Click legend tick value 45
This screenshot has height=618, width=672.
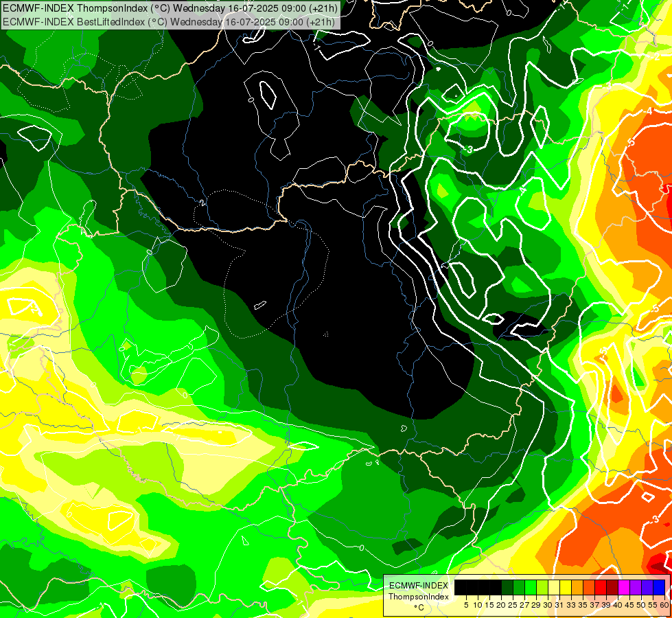point(630,605)
